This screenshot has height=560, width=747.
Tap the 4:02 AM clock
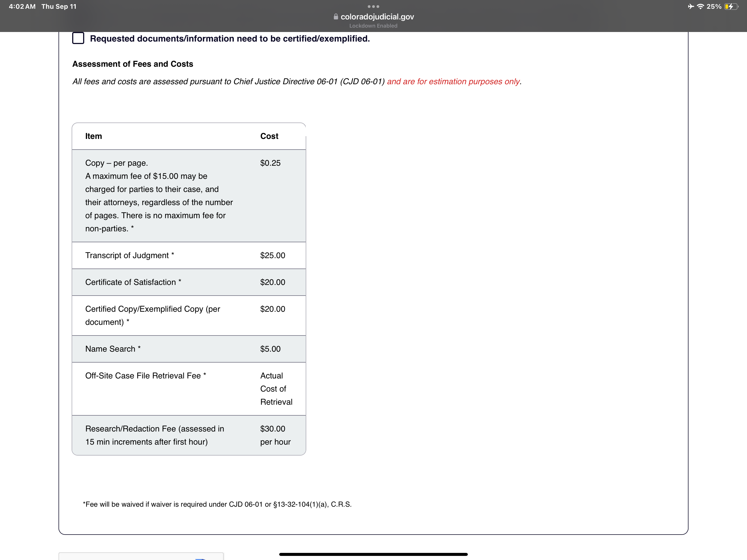point(22,6)
